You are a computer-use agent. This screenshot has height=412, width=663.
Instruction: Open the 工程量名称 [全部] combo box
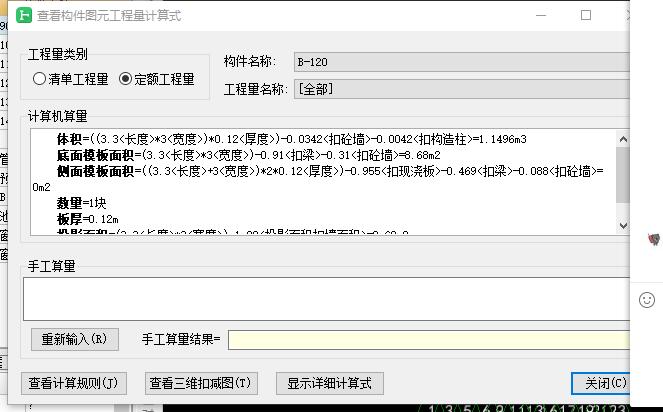coord(461,89)
